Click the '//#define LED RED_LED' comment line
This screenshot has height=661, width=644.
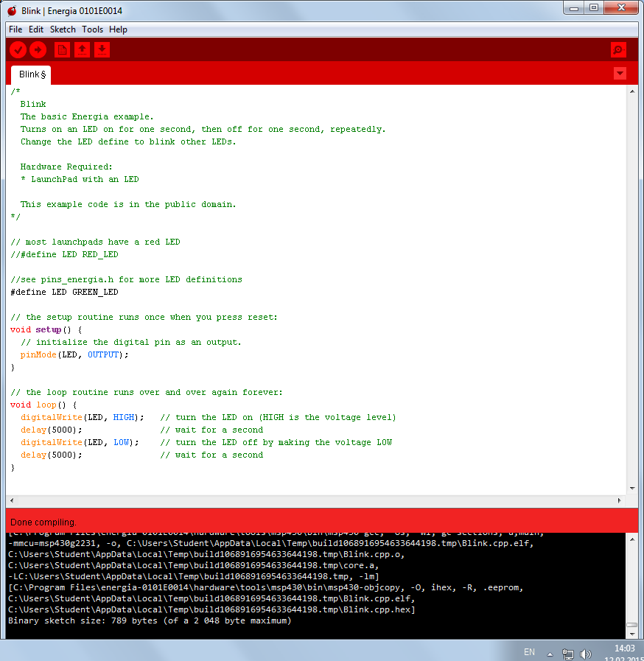click(x=64, y=255)
